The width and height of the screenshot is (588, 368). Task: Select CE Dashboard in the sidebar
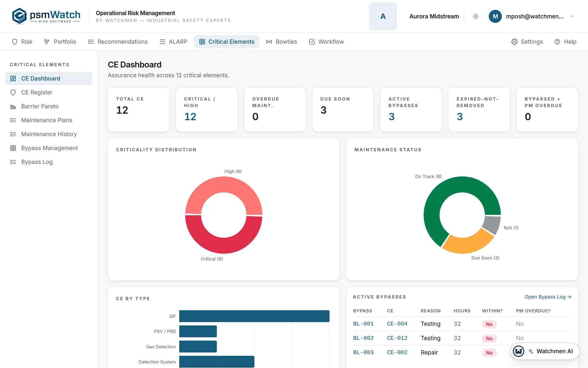49,79
